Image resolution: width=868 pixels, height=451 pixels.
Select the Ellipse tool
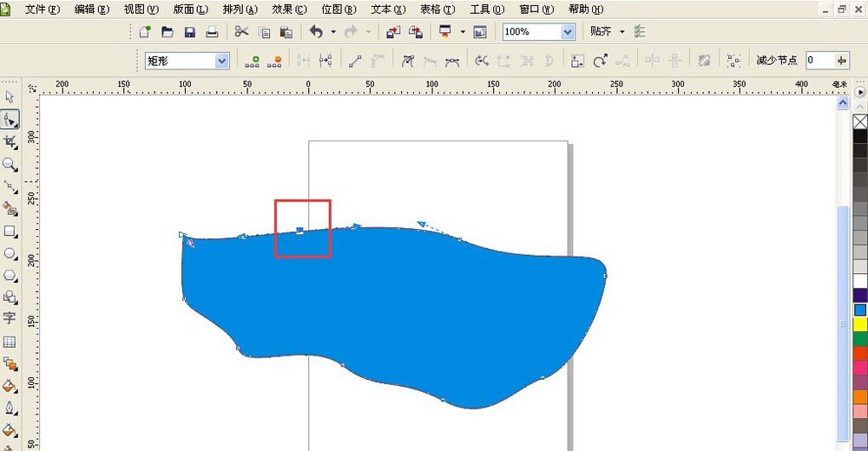click(10, 253)
